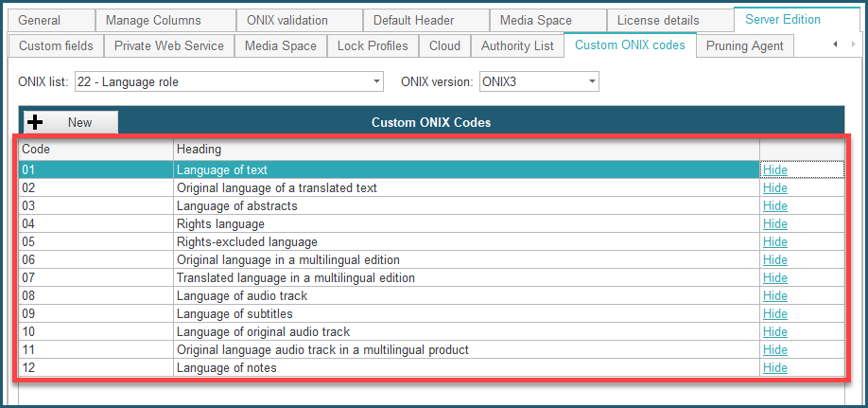Expand the ONIX version dropdown

[x=539, y=82]
